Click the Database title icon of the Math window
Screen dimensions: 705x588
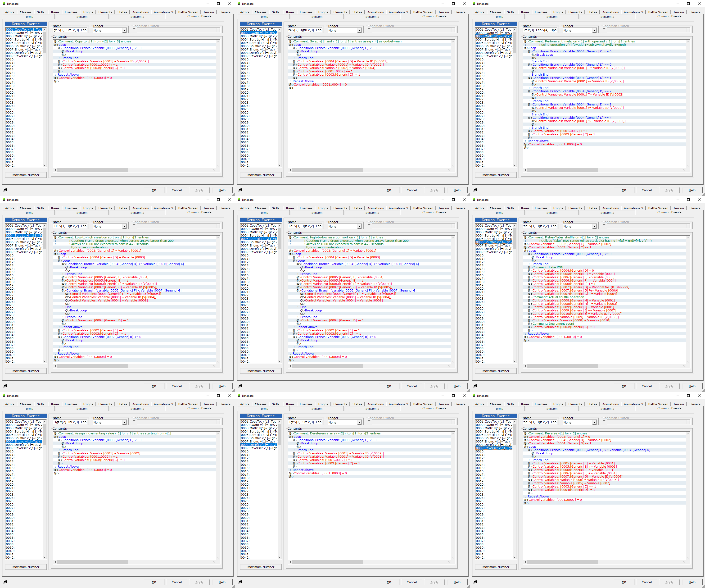click(x=474, y=4)
